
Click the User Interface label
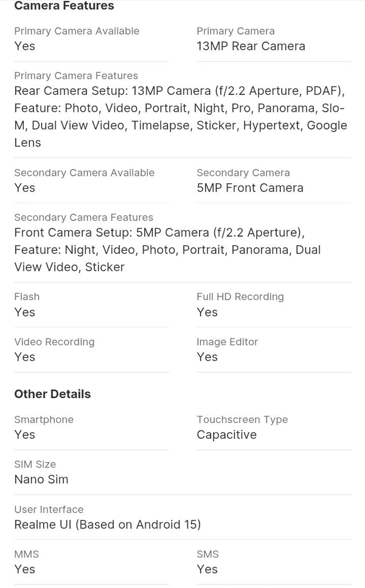[49, 509]
